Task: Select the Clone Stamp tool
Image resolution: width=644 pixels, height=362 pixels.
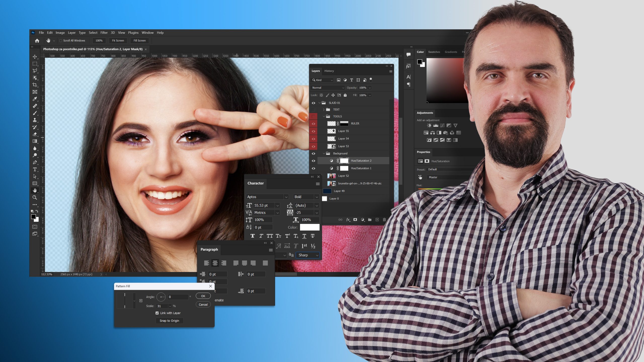Action: tap(35, 120)
